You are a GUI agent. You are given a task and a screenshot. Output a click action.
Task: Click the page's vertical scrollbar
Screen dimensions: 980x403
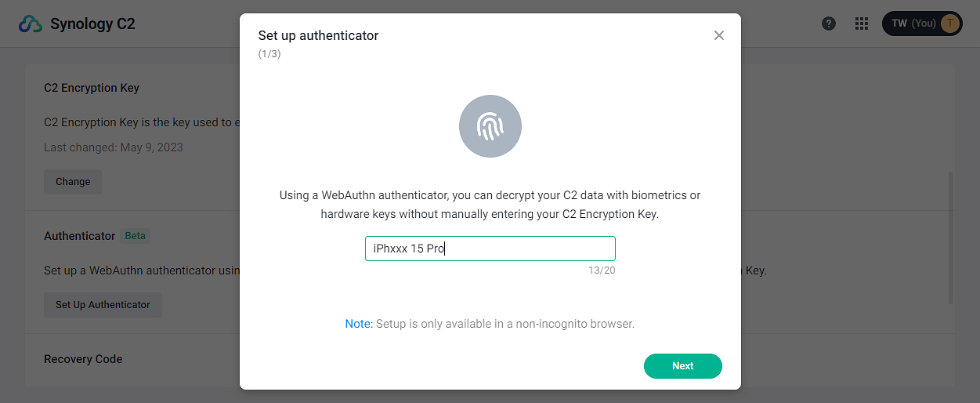(x=951, y=235)
